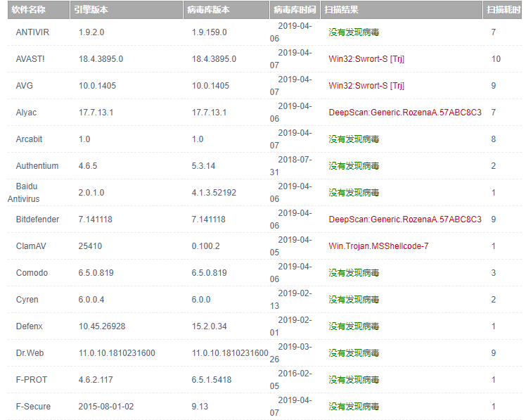
Task: Click F-Secure database version 9.13
Action: point(200,407)
